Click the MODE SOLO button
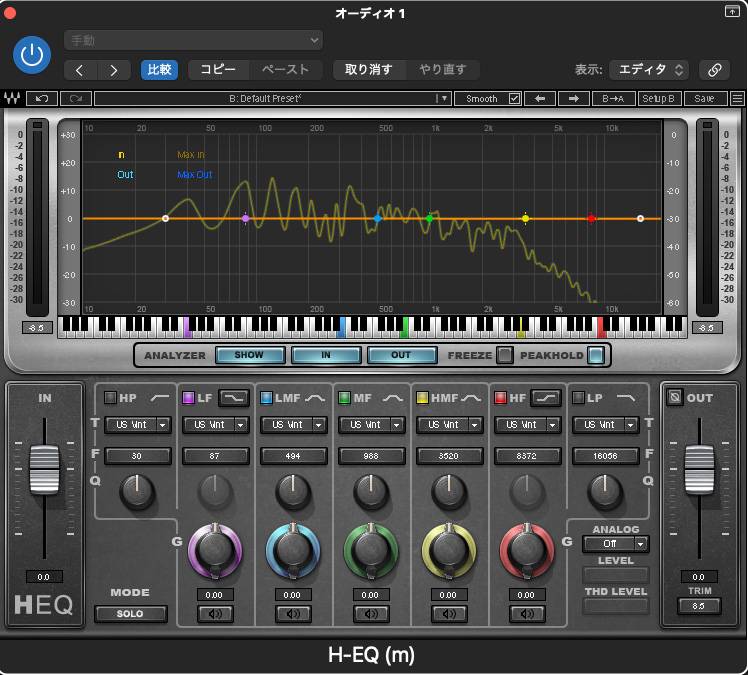The image size is (748, 675). point(130,613)
